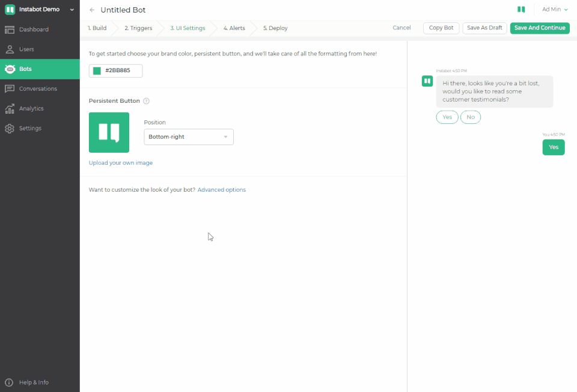Go to the 5. Deploy step
577x392 pixels.
coord(275,28)
